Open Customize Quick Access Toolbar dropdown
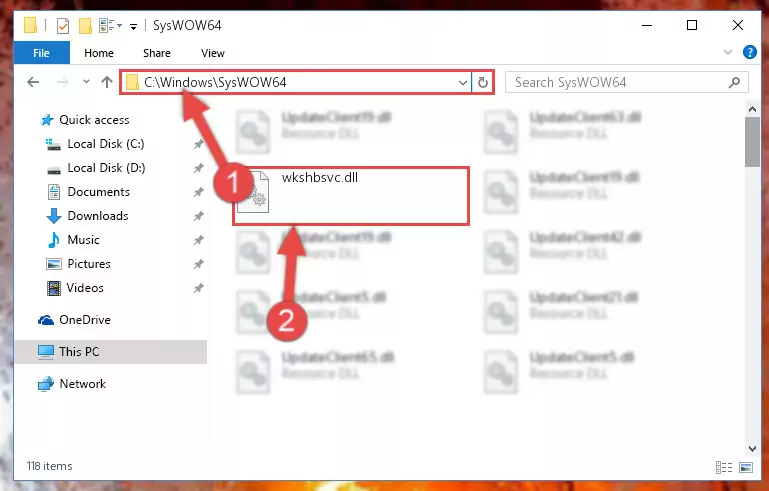The width and height of the screenshot is (769, 491). [x=133, y=26]
